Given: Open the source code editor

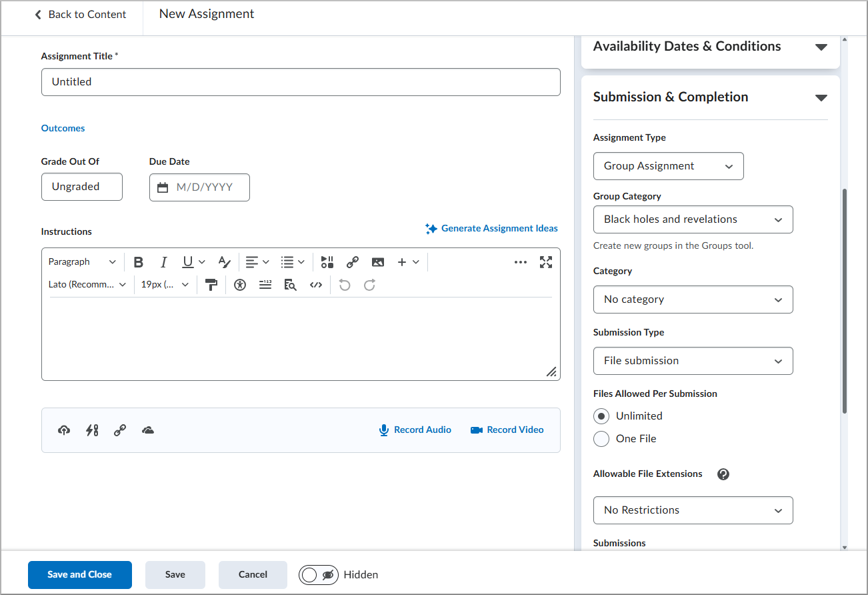Looking at the screenshot, I should [x=316, y=285].
